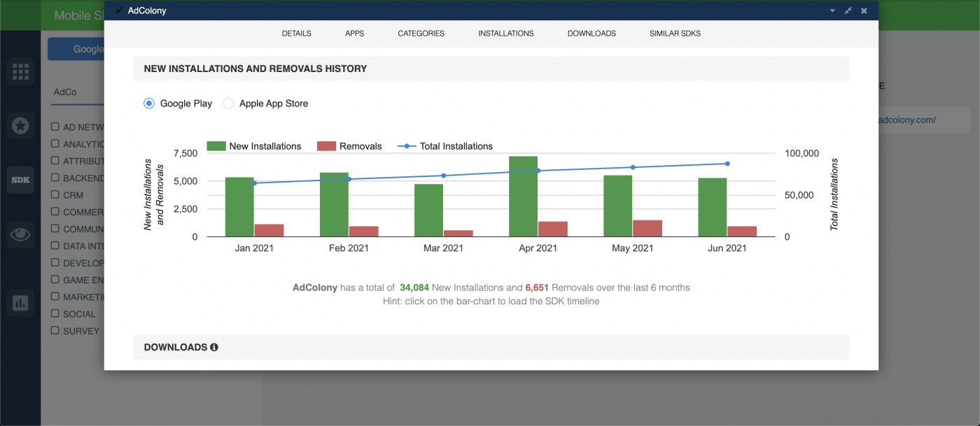Click the apps grid icon in the sidebar
This screenshot has width=980, height=426.
click(x=20, y=71)
